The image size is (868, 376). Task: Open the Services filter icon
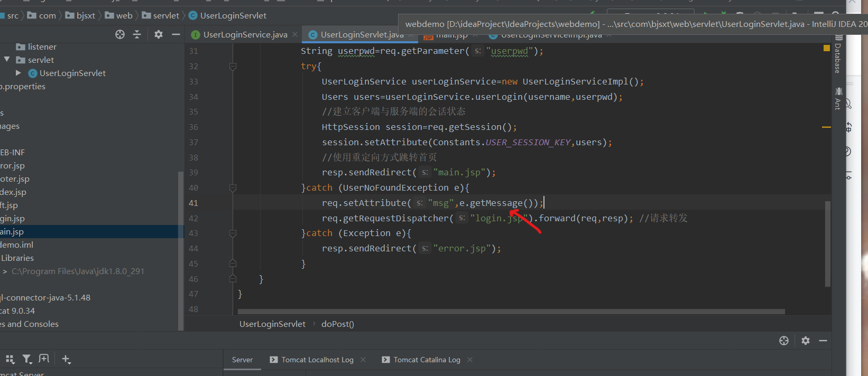pos(27,359)
